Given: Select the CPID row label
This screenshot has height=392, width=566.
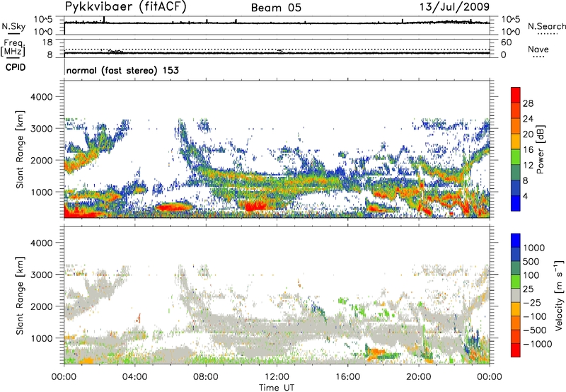Looking at the screenshot, I should coord(16,67).
